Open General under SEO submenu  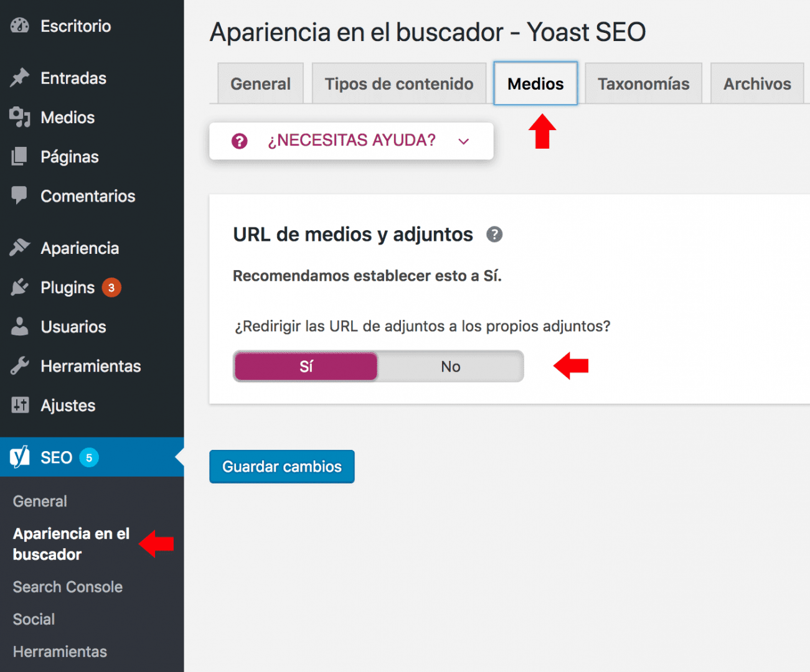[40, 501]
